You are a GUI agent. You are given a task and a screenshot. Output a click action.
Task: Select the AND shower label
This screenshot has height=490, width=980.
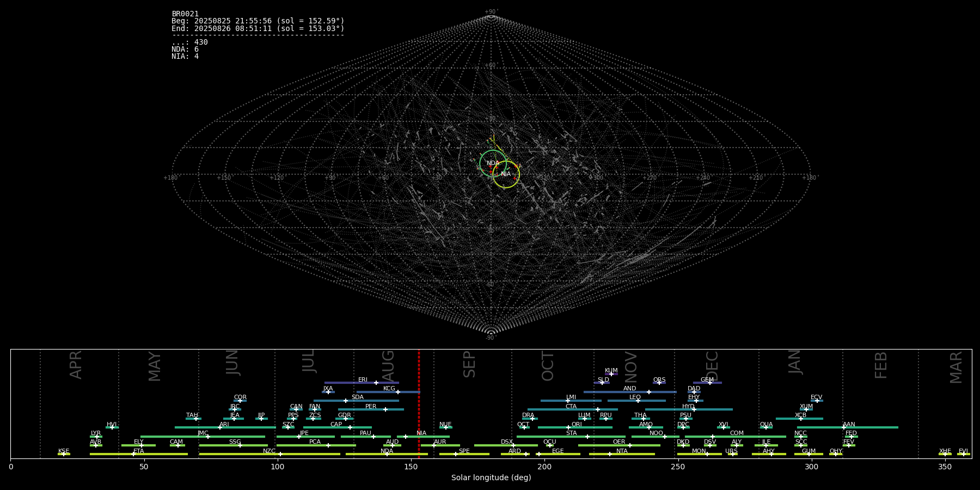coord(630,389)
